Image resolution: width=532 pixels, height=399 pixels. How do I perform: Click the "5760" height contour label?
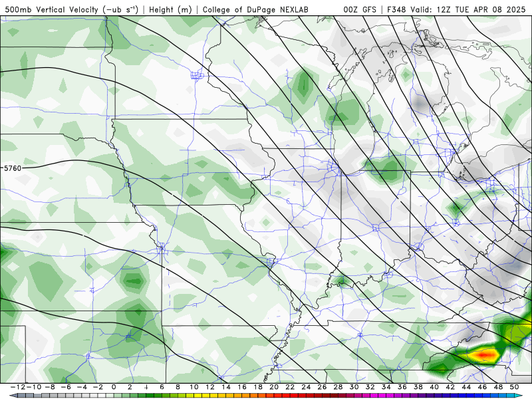(x=13, y=168)
